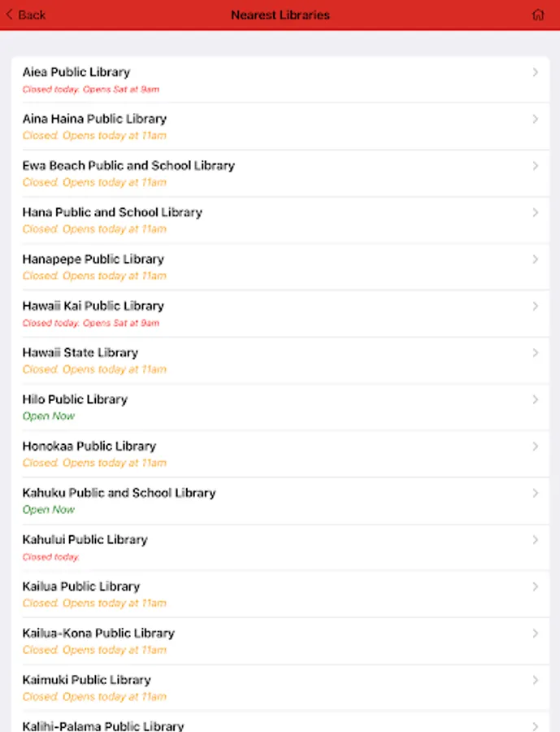The width and height of the screenshot is (560, 732).
Task: Click the Hawaii State Library chevron icon
Action: point(535,353)
